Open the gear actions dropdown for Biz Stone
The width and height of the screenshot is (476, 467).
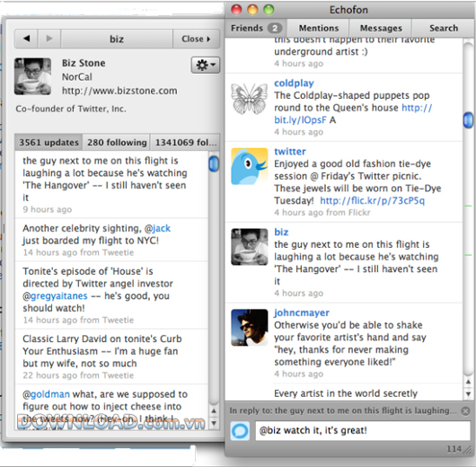point(205,65)
